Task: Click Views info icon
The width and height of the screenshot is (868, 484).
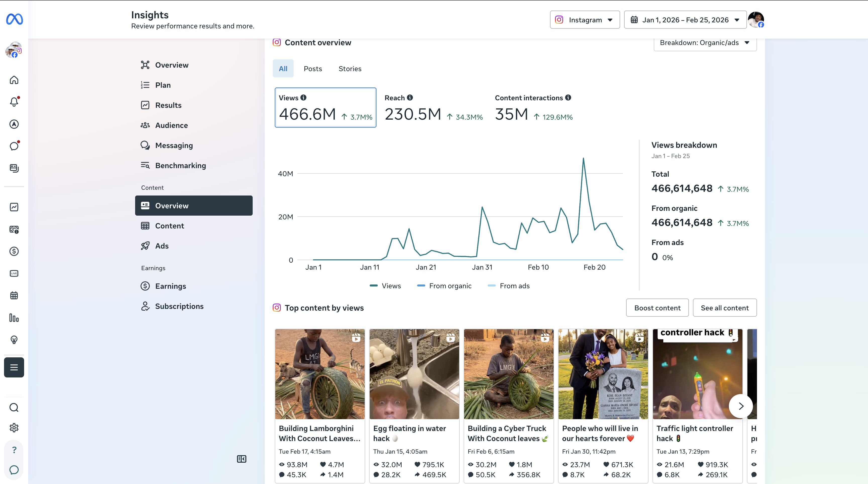Action: pyautogui.click(x=303, y=98)
